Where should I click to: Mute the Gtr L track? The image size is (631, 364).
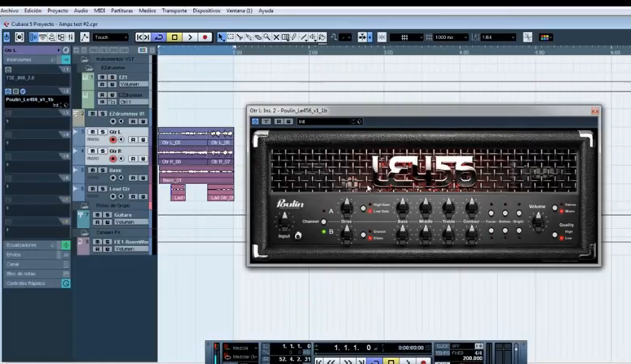coord(93,132)
